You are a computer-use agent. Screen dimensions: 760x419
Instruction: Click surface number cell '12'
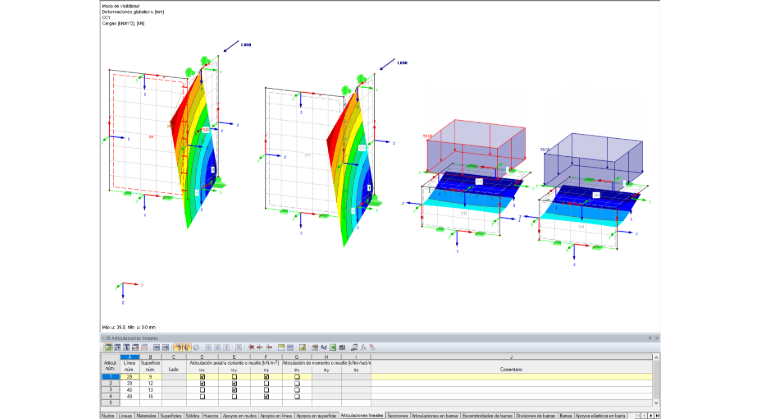[150, 383]
